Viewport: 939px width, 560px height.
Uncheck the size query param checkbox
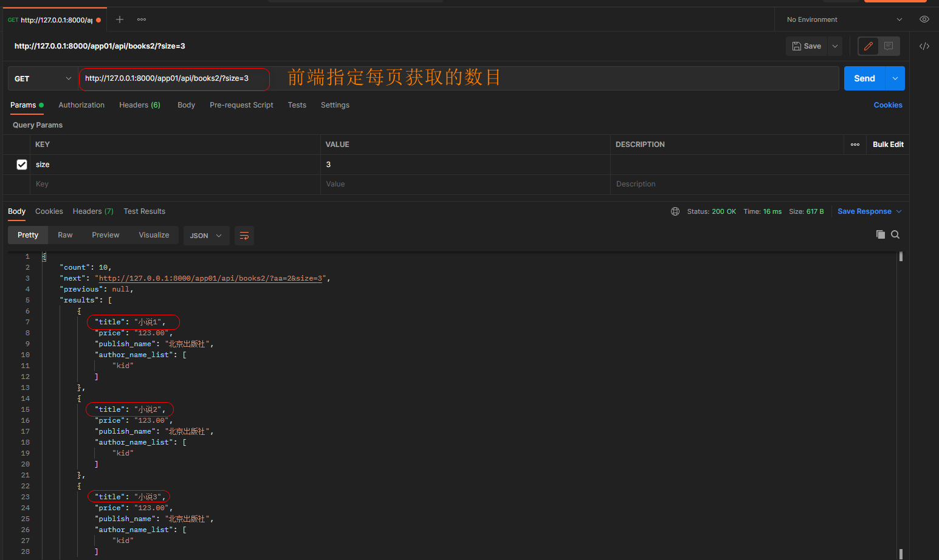click(22, 165)
